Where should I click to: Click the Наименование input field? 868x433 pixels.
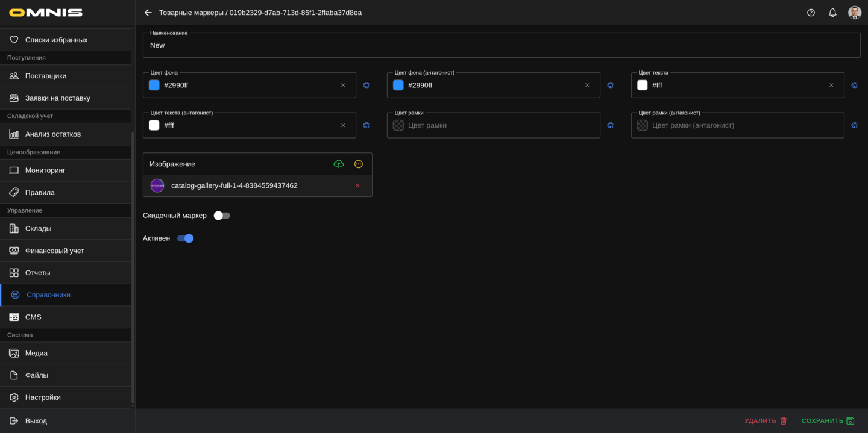click(500, 46)
